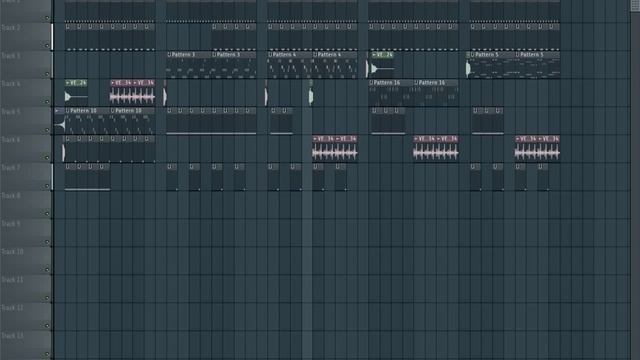Mute Track 7 with its header dot
The image size is (640, 360).
[x=47, y=186]
